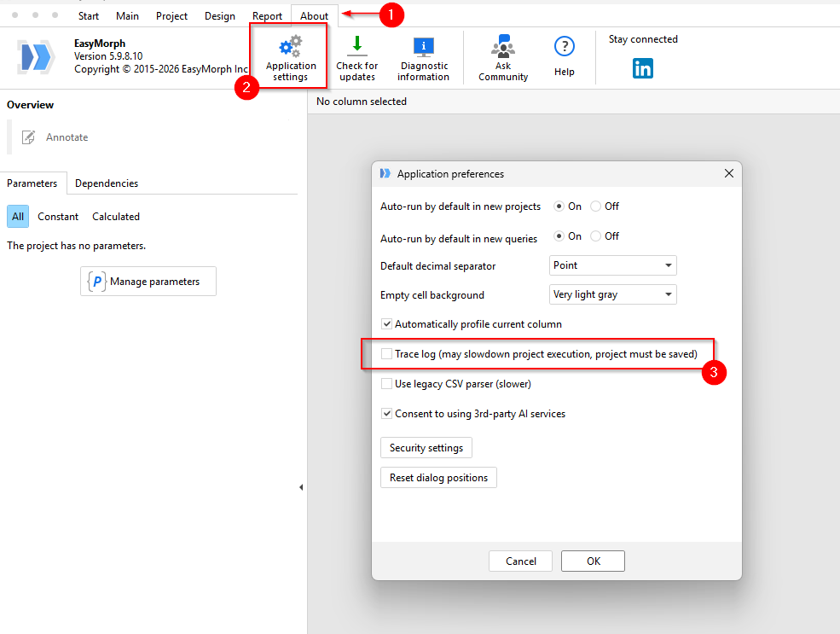840x634 pixels.
Task: Open the Default decimal separator dropdown
Action: click(x=613, y=265)
